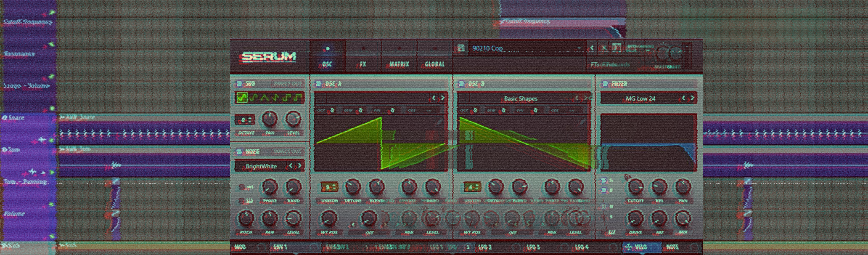
Task: Open OSC A warp mode OFF menu
Action: tap(370, 232)
